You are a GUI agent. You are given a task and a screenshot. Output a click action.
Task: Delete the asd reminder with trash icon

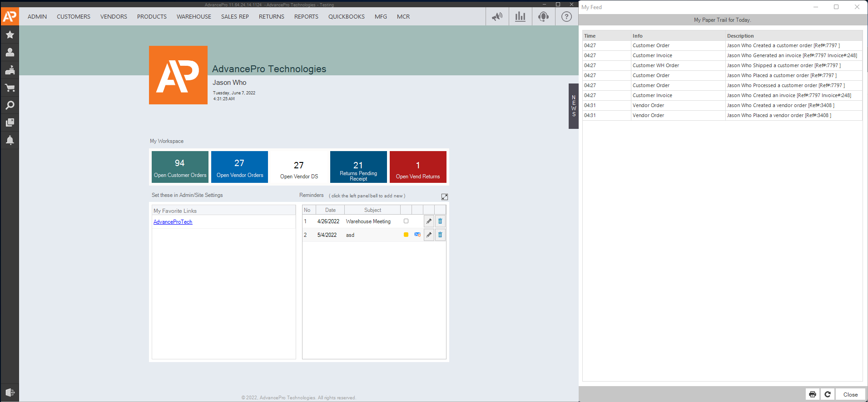tap(440, 235)
